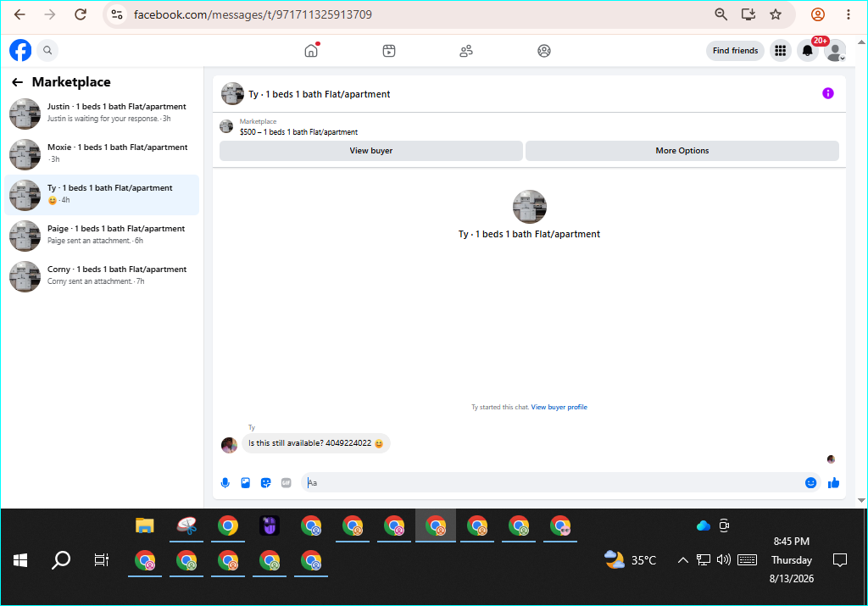Screen dimensions: 868x606
Task: Click the $500 listing title text
Action: tap(298, 131)
